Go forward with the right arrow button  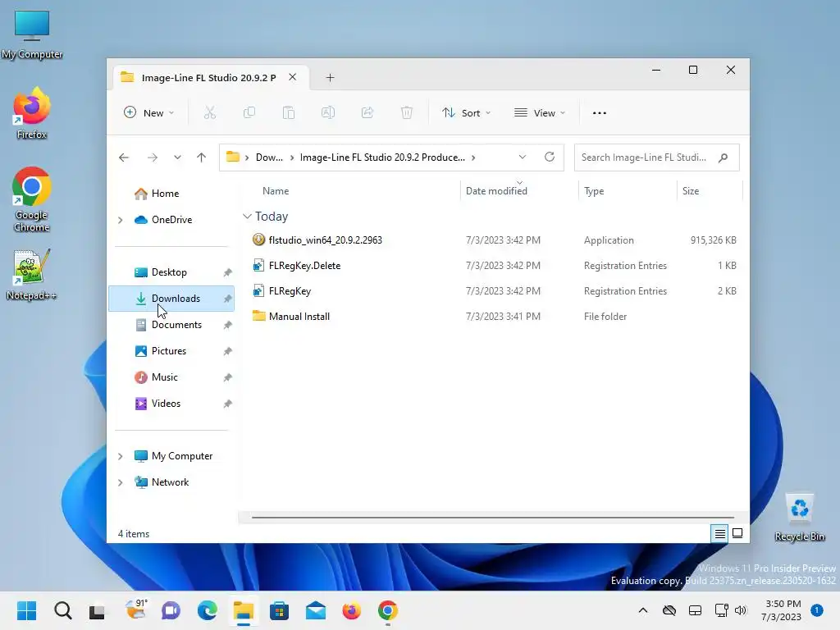point(153,157)
